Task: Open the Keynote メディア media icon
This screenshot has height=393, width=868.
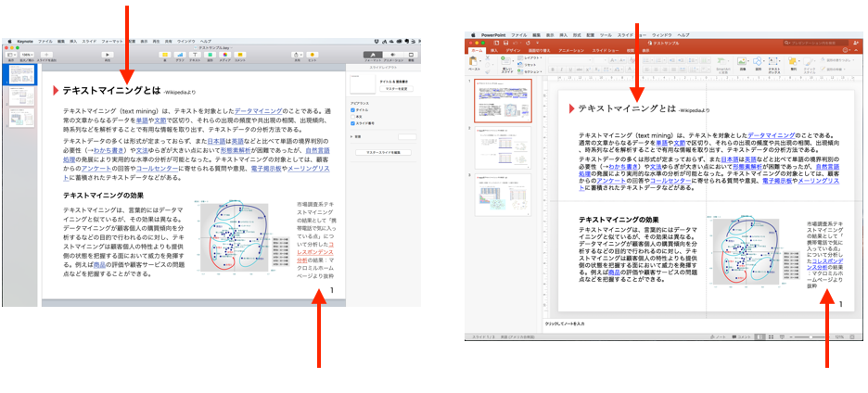Action: click(x=225, y=55)
